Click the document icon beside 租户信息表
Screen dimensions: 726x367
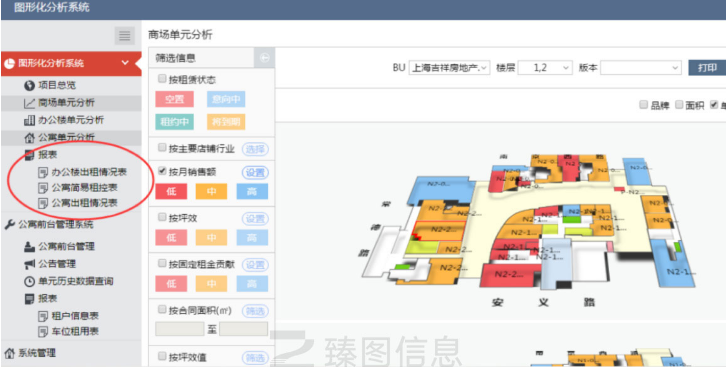pyautogui.click(x=43, y=317)
